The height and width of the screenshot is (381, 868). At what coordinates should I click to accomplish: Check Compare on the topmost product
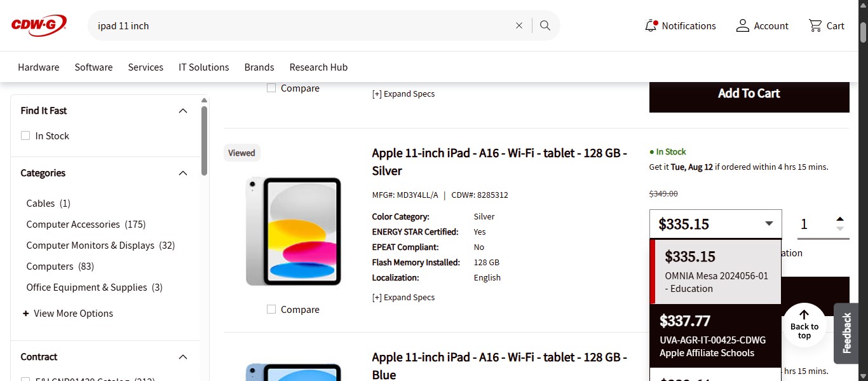coord(271,88)
